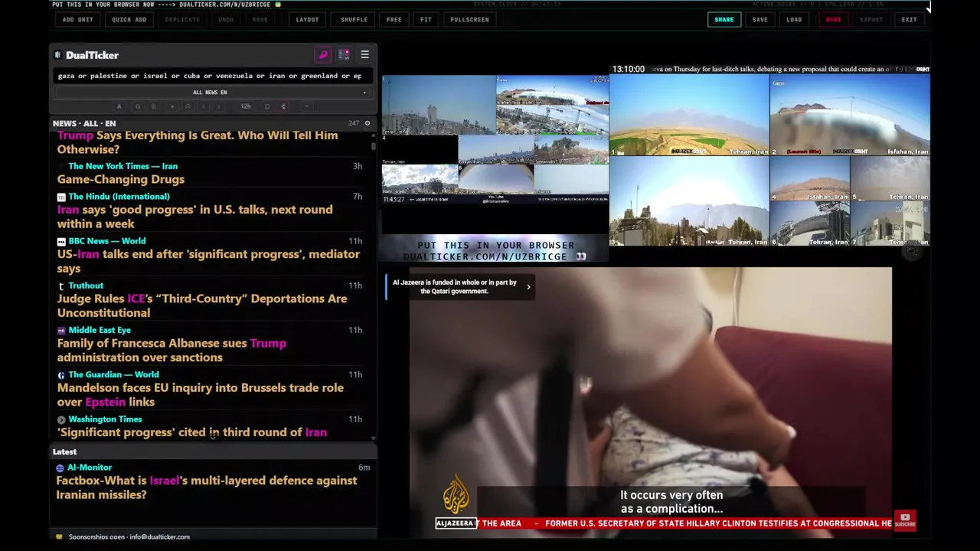
Task: Open Truthout Judge Rules ICE headline
Action: click(x=202, y=305)
